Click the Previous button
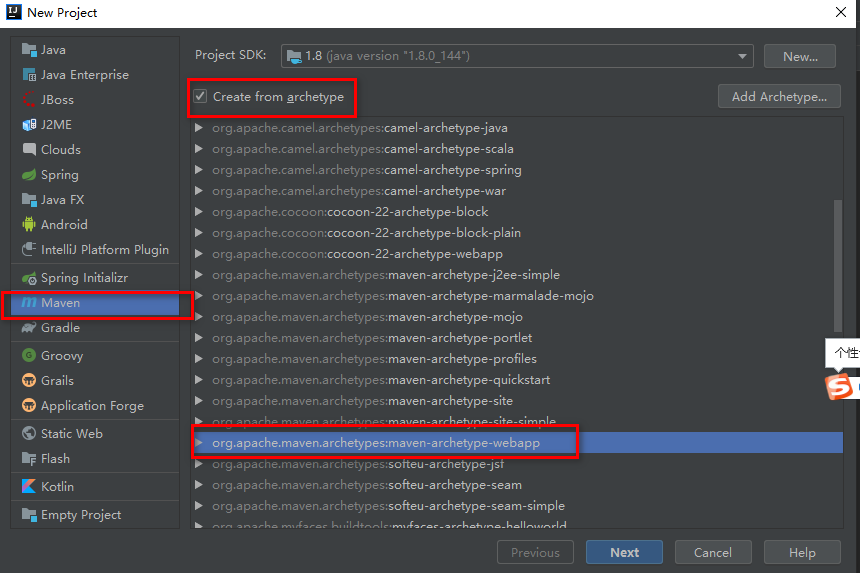This screenshot has height=573, width=860. pos(535,552)
